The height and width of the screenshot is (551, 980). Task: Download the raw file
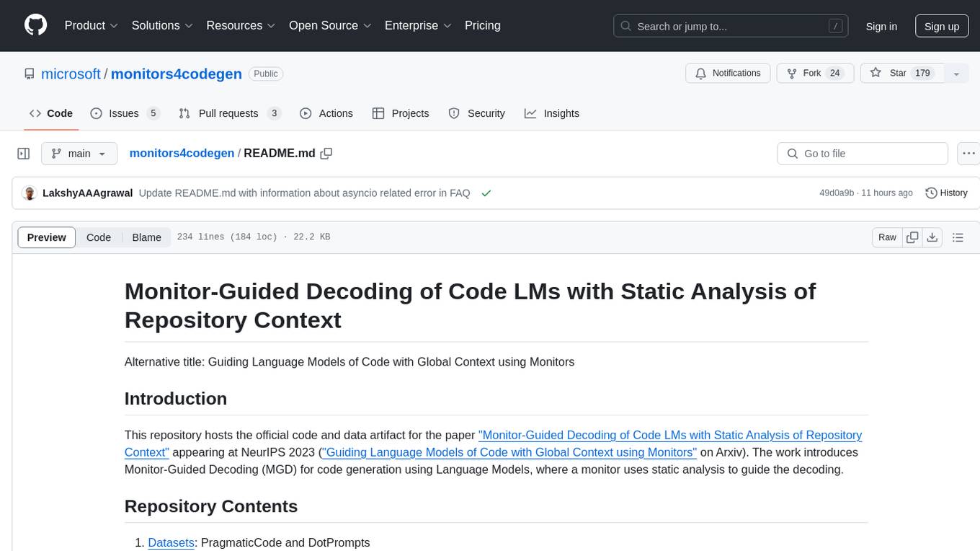pos(932,237)
